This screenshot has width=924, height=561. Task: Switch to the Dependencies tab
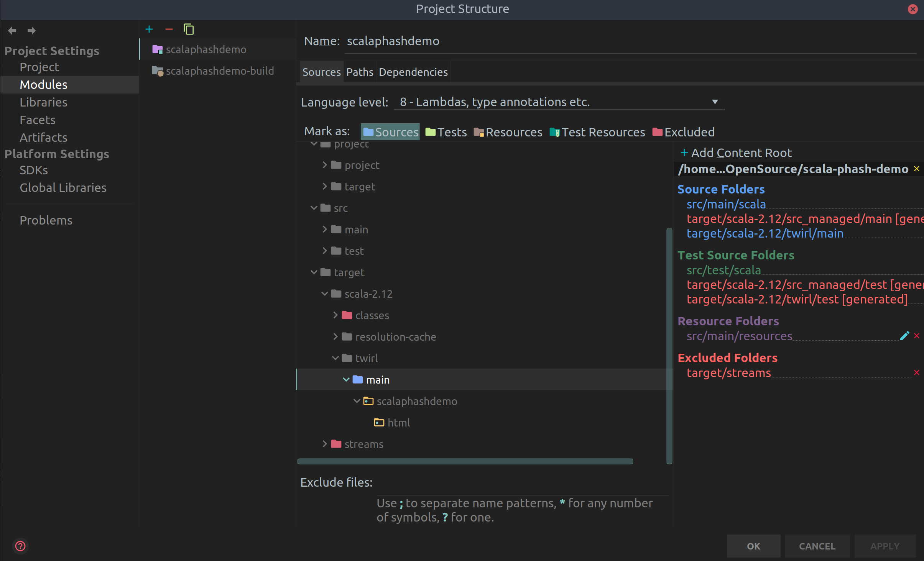click(413, 72)
